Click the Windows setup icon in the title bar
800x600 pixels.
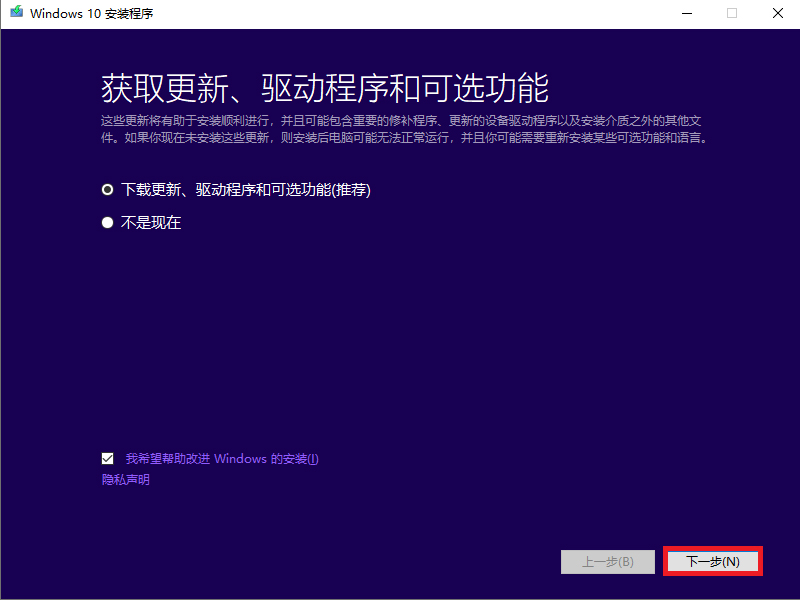[x=14, y=13]
